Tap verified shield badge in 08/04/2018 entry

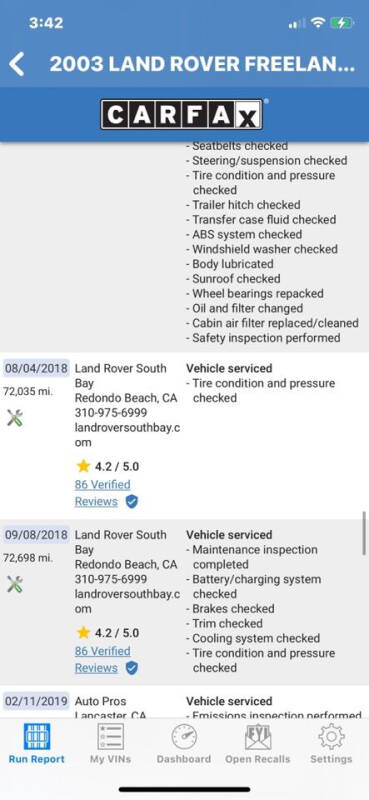(x=132, y=502)
